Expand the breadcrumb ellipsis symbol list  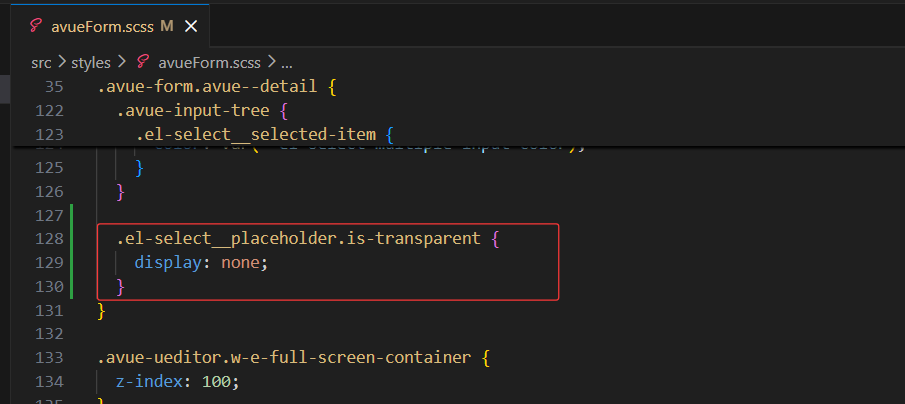coord(287,62)
